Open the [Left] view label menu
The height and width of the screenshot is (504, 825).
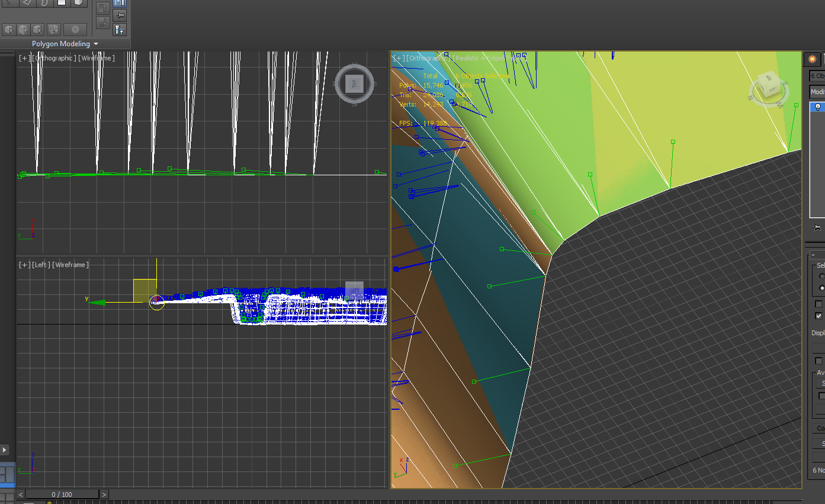(41, 265)
